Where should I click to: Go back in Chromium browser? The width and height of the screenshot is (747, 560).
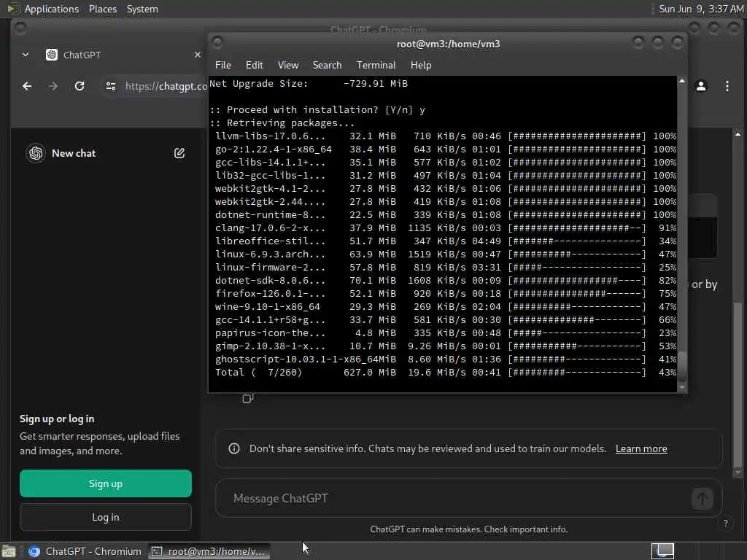(27, 86)
